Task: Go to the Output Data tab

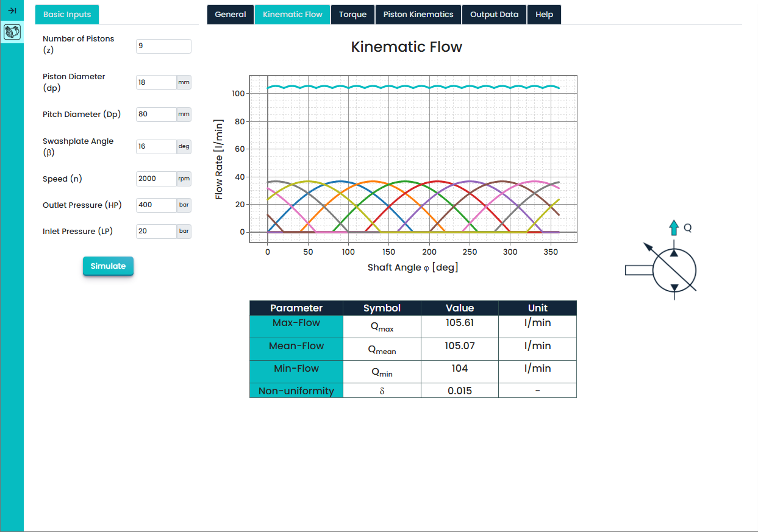Action: (494, 15)
